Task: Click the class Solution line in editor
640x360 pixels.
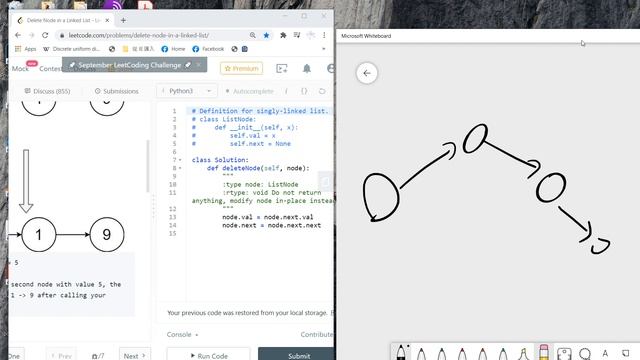Action: (x=220, y=160)
